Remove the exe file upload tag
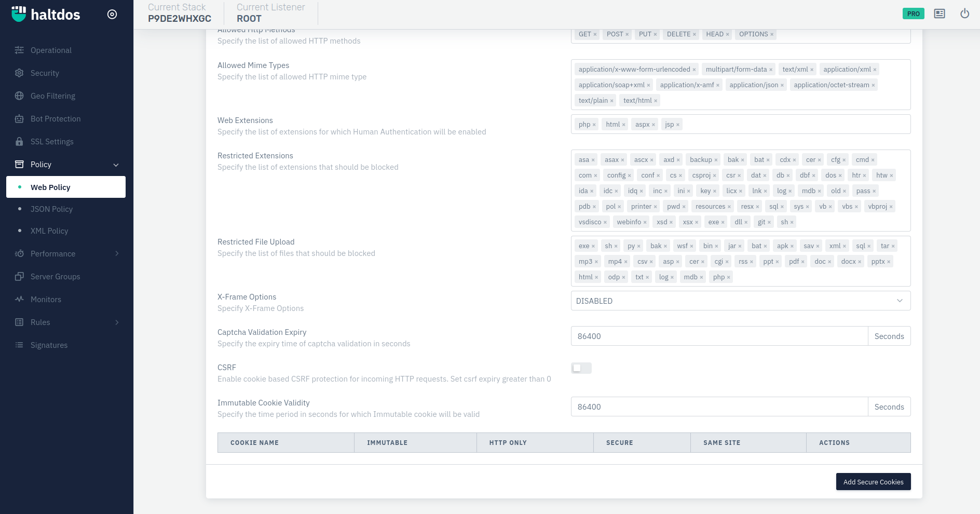 coord(593,247)
